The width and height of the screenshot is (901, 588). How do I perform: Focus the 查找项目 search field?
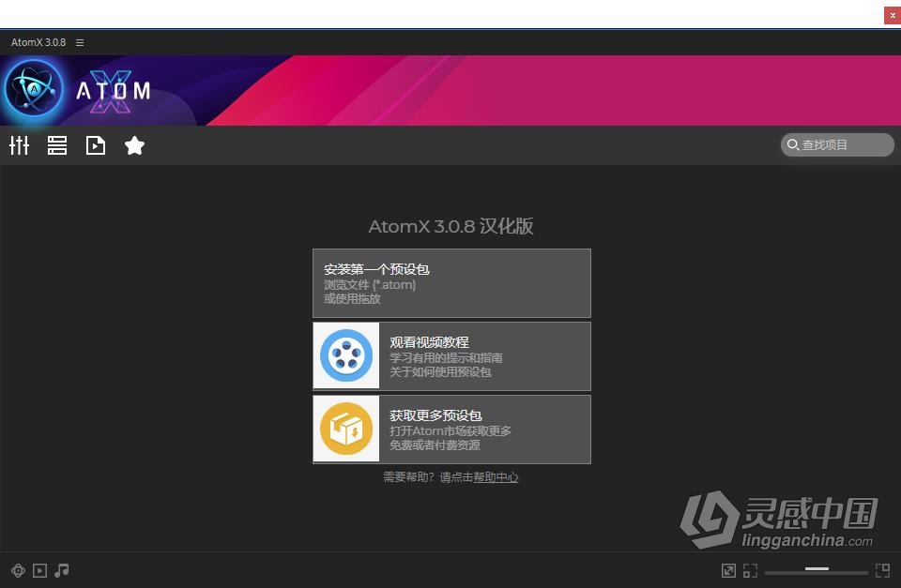click(x=836, y=144)
